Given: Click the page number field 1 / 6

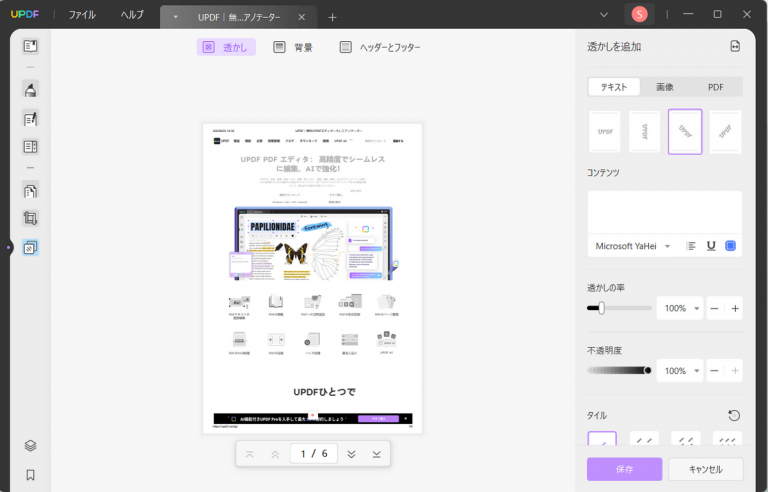Looking at the screenshot, I should [314, 454].
